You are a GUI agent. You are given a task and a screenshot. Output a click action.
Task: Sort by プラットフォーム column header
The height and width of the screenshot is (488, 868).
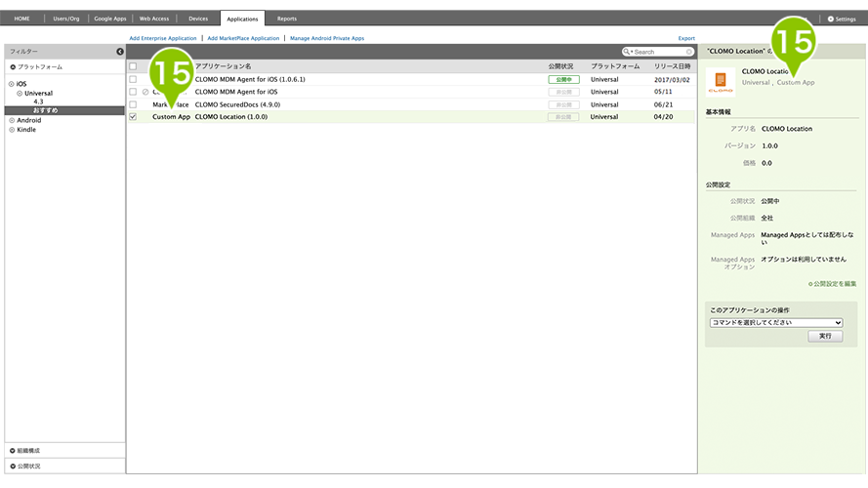615,66
